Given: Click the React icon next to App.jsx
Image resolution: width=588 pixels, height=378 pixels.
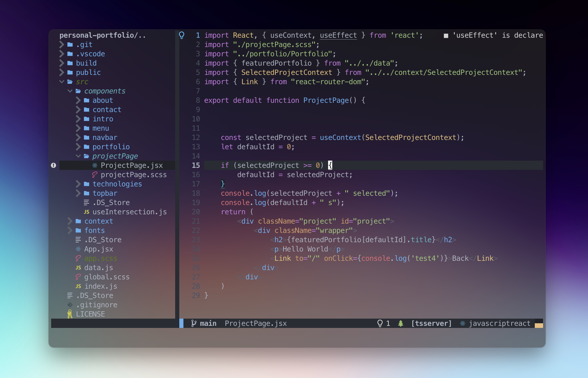Looking at the screenshot, I should 78,249.
